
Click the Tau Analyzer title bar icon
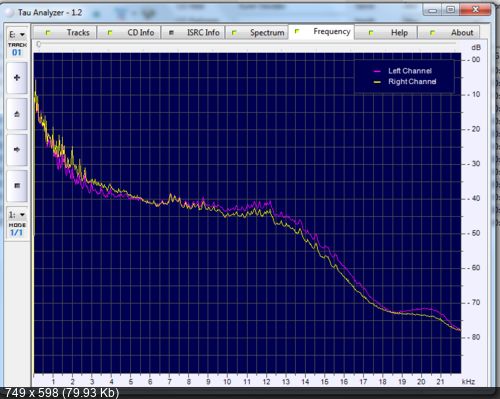coord(9,13)
